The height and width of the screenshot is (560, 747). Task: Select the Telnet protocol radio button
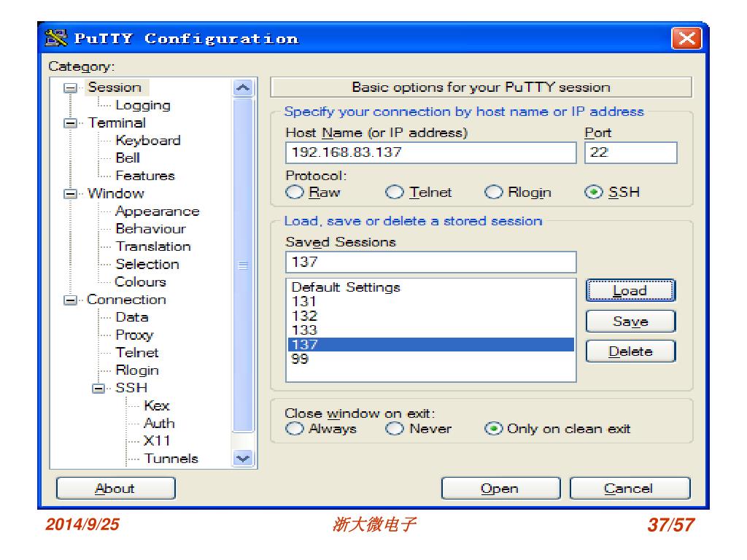(x=395, y=192)
